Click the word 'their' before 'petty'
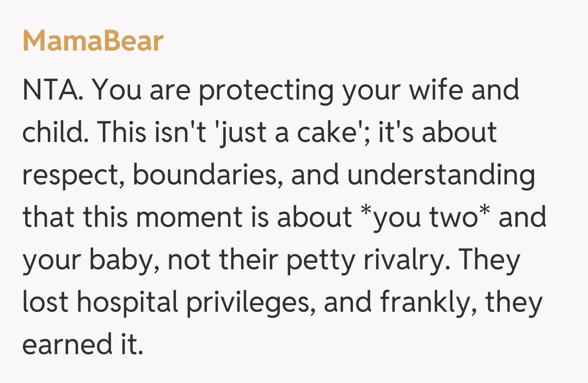588x383 pixels. point(254,261)
